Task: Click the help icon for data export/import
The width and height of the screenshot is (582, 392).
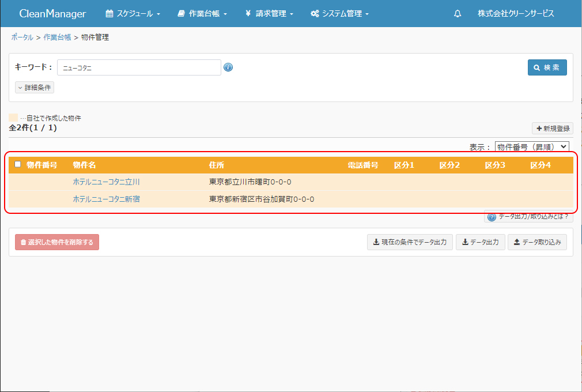Action: click(x=492, y=217)
